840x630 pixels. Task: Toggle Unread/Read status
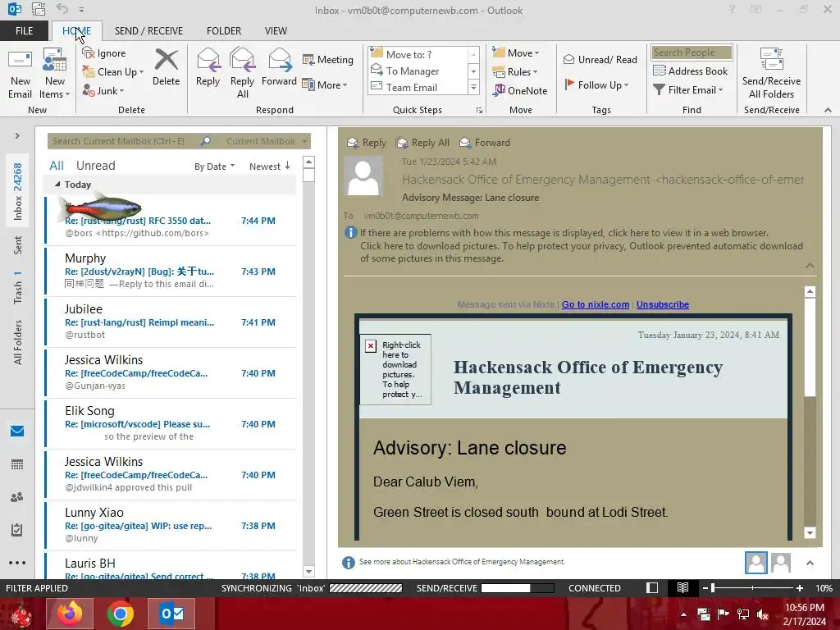tap(600, 59)
